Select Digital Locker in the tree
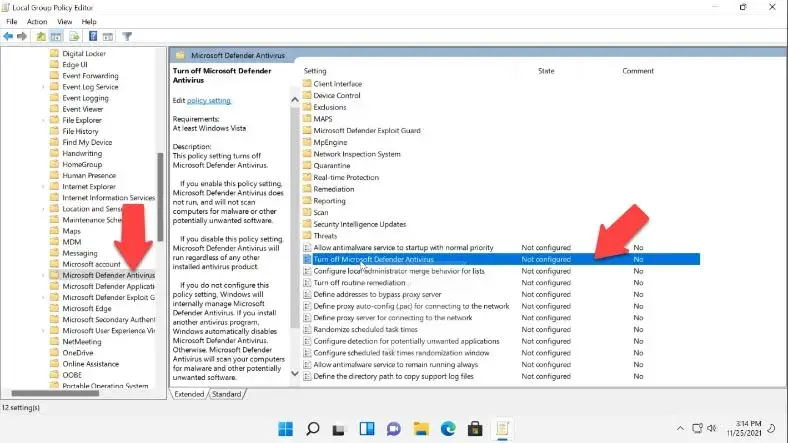Image resolution: width=788 pixels, height=443 pixels. pos(84,53)
